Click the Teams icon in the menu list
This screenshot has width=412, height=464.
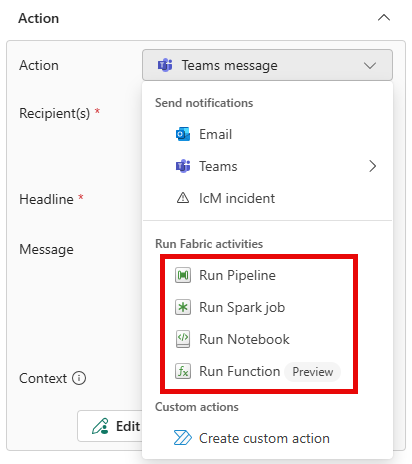coord(183,166)
